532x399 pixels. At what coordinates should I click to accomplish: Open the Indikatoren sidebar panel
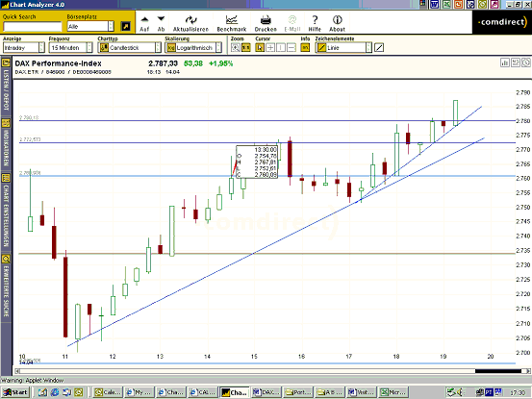(x=6, y=147)
